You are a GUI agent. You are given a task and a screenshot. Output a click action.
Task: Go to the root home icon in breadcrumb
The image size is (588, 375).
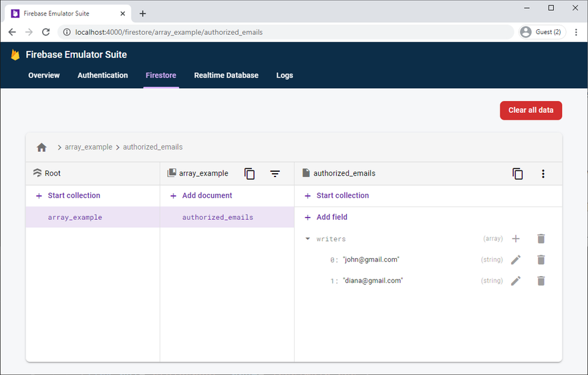pyautogui.click(x=41, y=147)
